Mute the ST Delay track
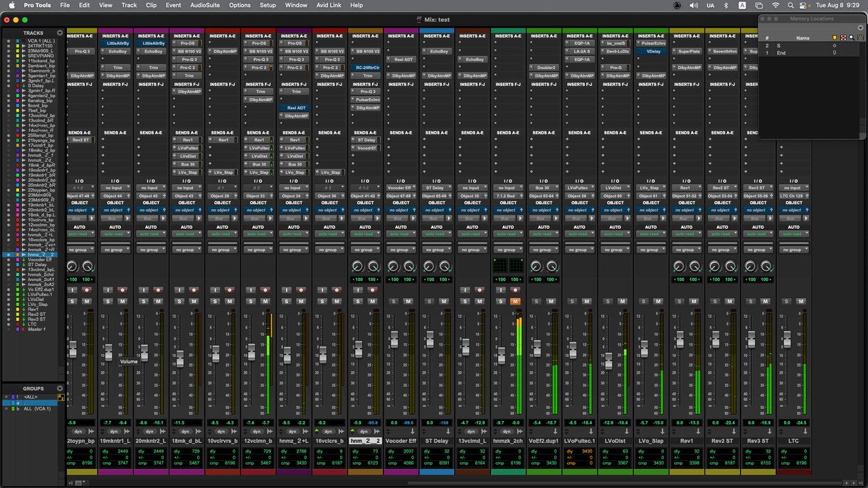 (x=444, y=301)
